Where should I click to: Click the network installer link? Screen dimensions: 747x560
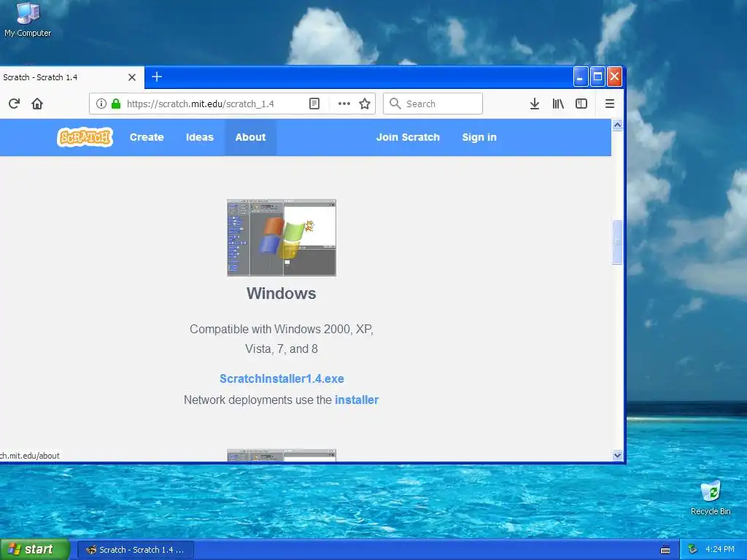[x=356, y=400]
